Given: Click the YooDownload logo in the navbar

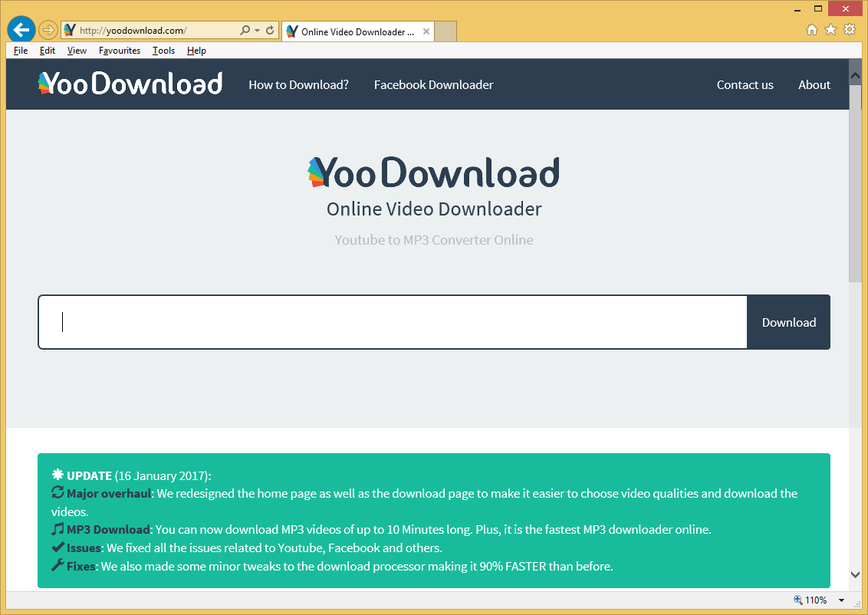Looking at the screenshot, I should [x=130, y=84].
